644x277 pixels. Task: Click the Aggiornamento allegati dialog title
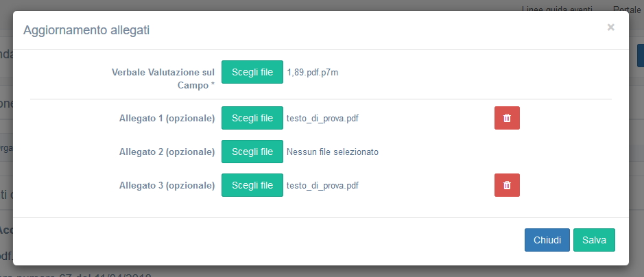(x=86, y=30)
